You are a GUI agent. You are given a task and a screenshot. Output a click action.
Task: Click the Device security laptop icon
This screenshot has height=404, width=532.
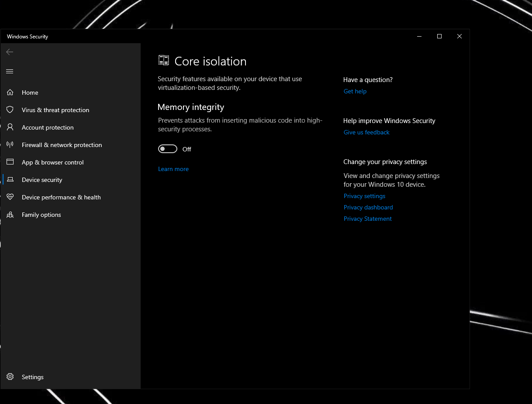click(x=10, y=180)
